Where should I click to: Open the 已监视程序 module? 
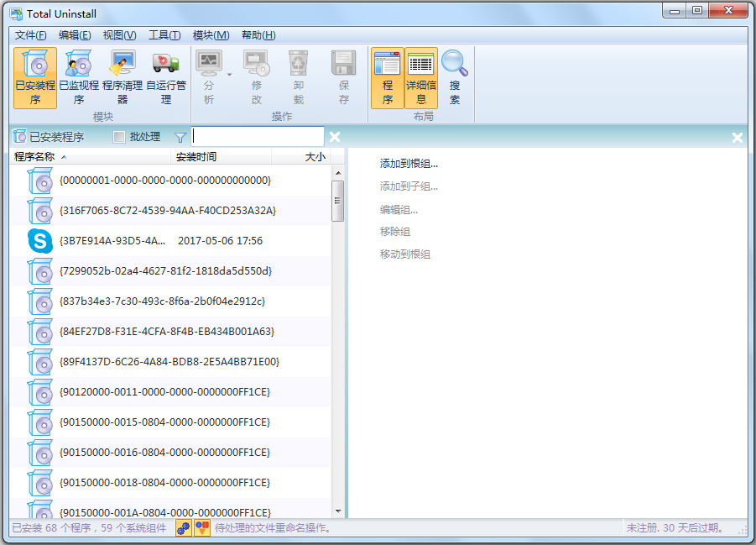(x=79, y=77)
